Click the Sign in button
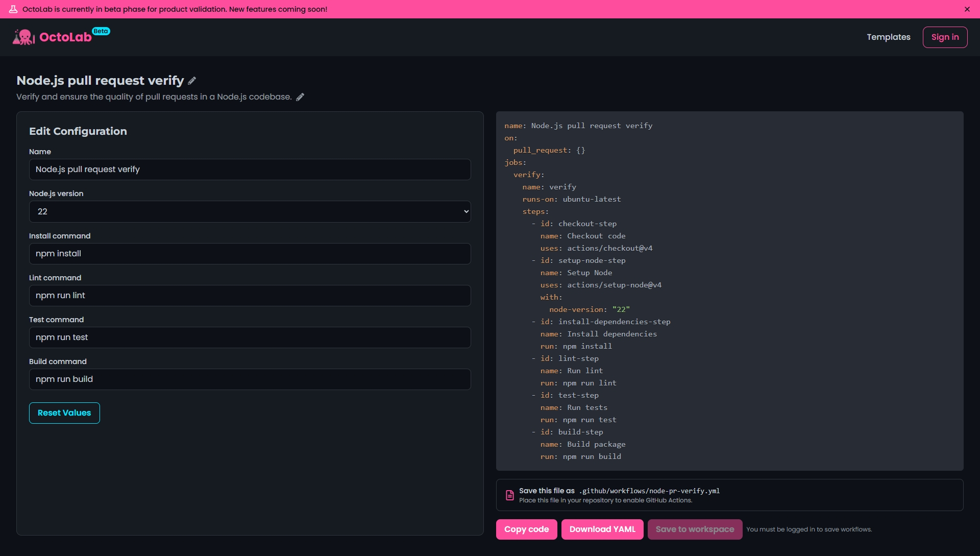 (945, 37)
